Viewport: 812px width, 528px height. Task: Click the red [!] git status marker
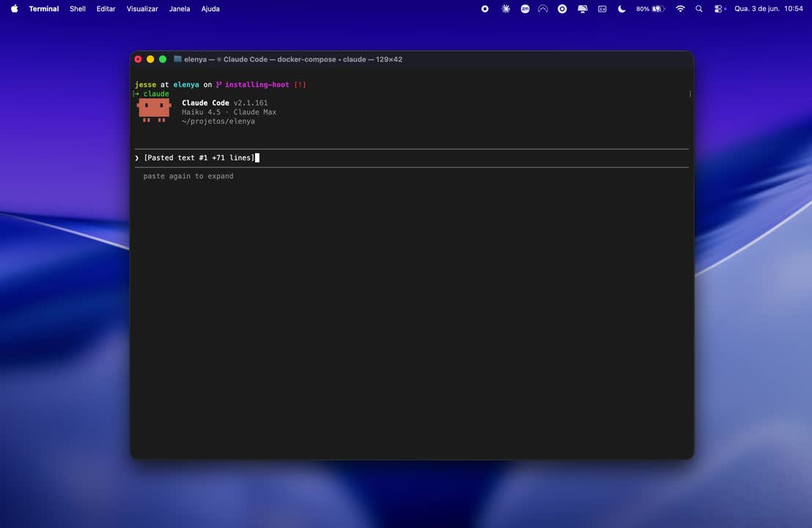pos(300,84)
